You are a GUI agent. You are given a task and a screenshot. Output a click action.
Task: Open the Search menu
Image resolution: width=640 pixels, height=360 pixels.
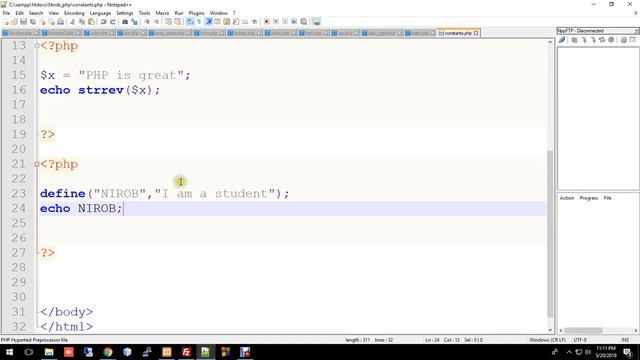36,13
